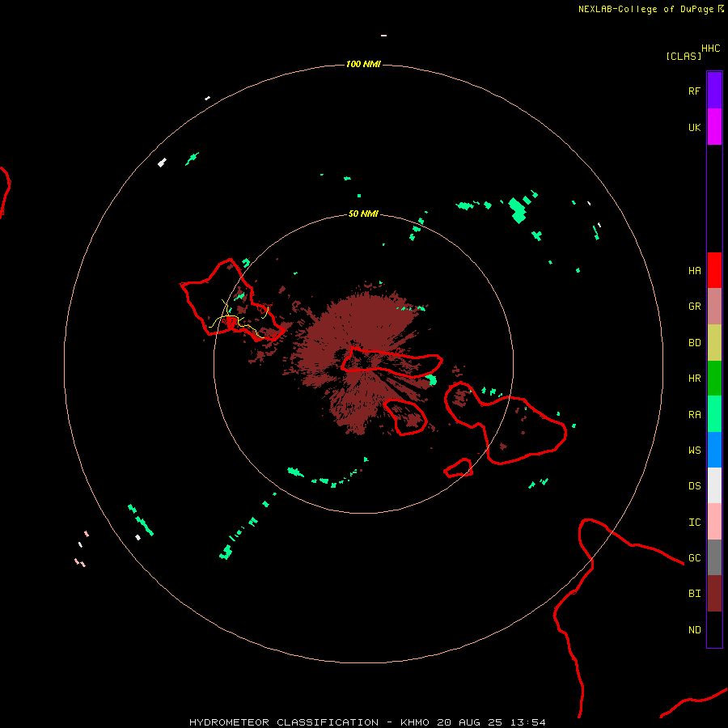Viewport: 728px width, 728px height.
Task: Select the GR pink-brown legend swatch
Action: [x=714, y=307]
